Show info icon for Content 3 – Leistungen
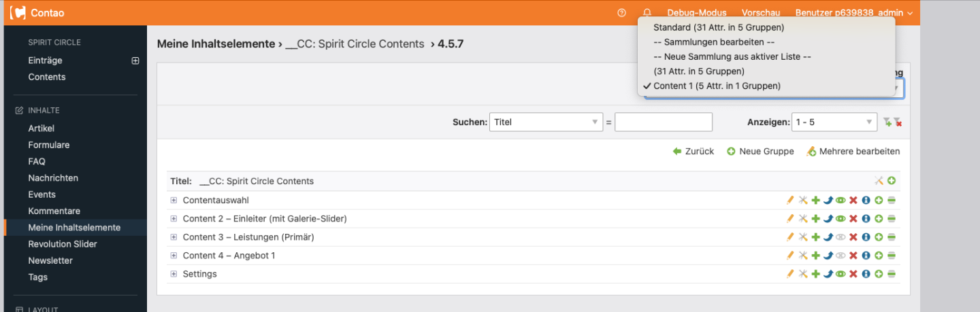980x312 pixels. click(x=866, y=237)
